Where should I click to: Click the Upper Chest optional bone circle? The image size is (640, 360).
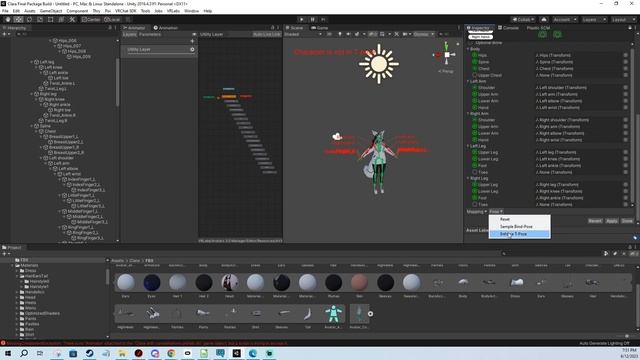click(475, 75)
